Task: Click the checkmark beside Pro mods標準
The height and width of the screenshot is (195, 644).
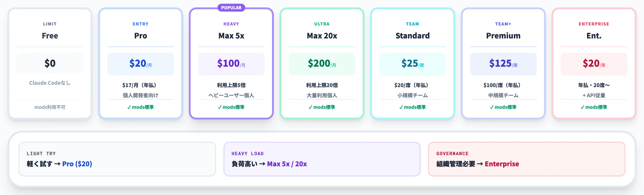Action: (129, 107)
